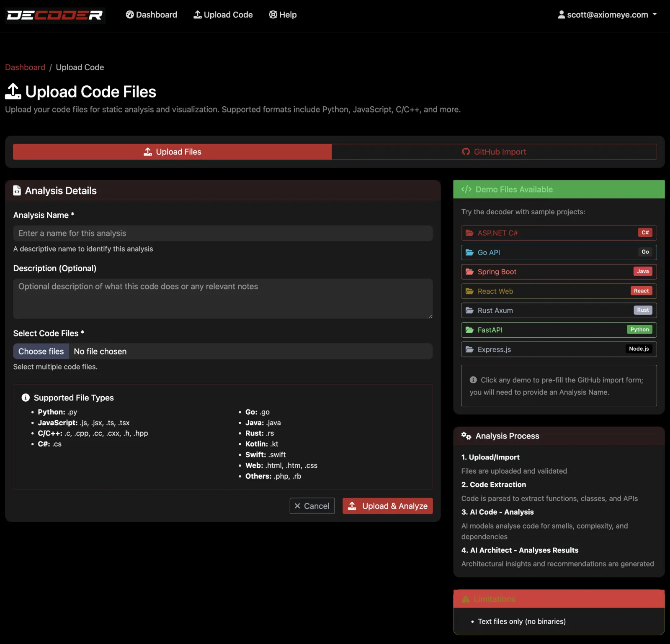
Task: Click the 'Kotlin: .kt' list entry
Action: 262,444
